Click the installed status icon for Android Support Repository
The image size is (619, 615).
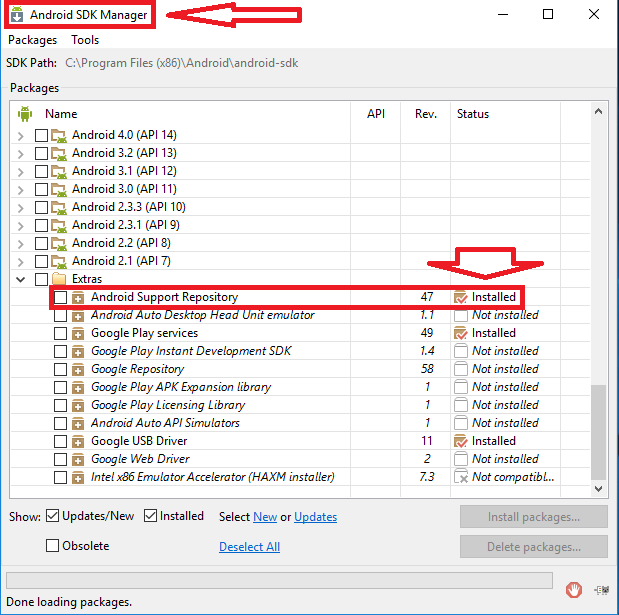tap(461, 297)
